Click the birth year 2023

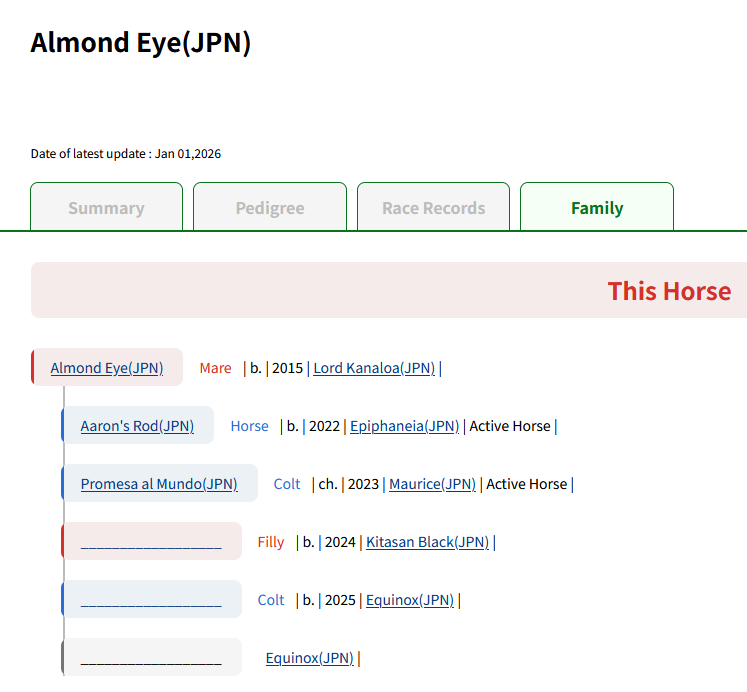pyautogui.click(x=363, y=484)
